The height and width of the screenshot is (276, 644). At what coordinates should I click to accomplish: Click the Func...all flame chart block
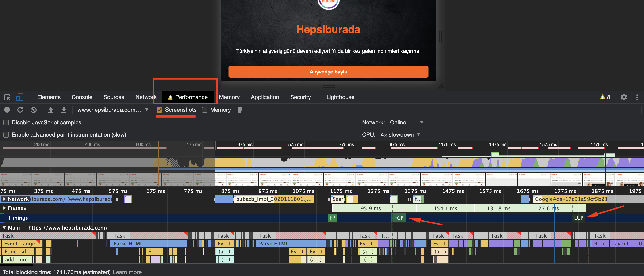[x=17, y=252]
